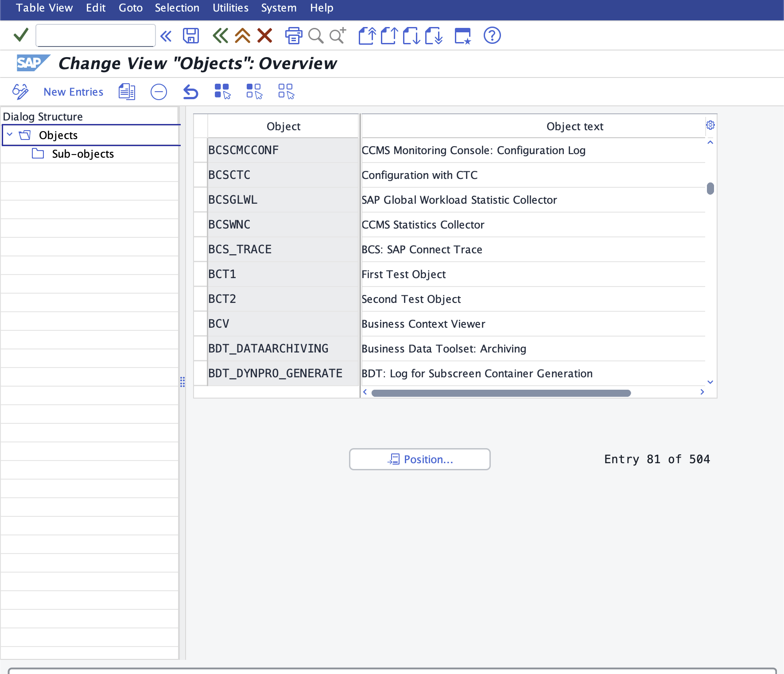The height and width of the screenshot is (674, 784).
Task: Open the Help menu
Action: (322, 8)
